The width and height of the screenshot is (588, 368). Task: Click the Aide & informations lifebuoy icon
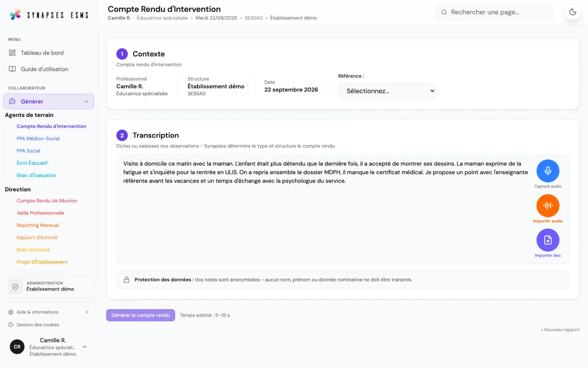11,312
